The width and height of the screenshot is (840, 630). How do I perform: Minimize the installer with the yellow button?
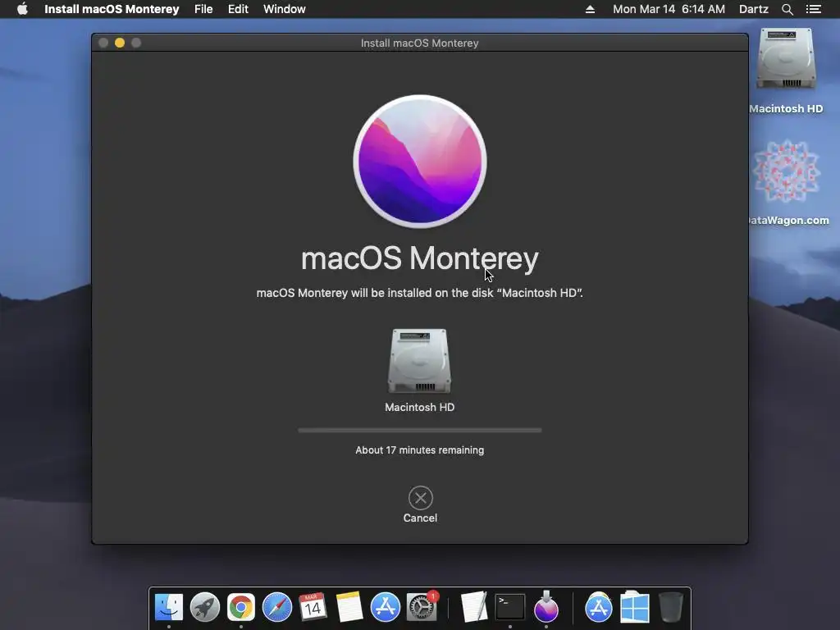[120, 43]
